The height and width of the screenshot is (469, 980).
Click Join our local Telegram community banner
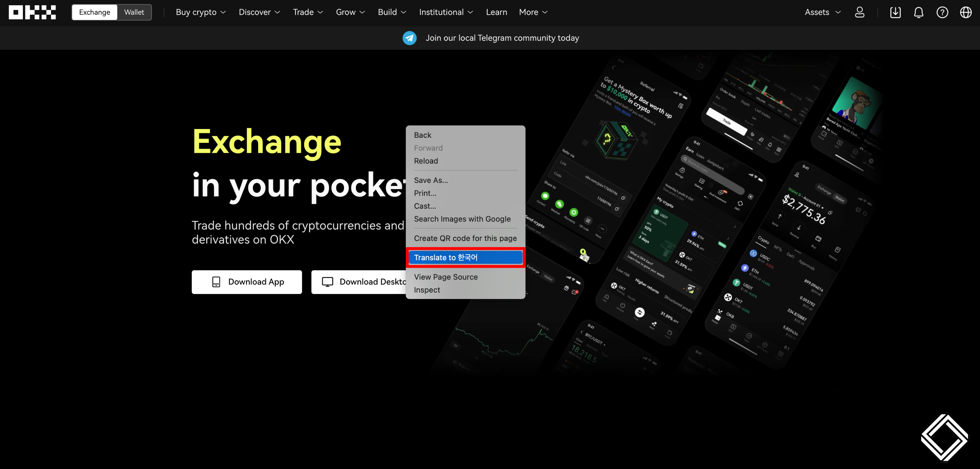[x=502, y=38]
